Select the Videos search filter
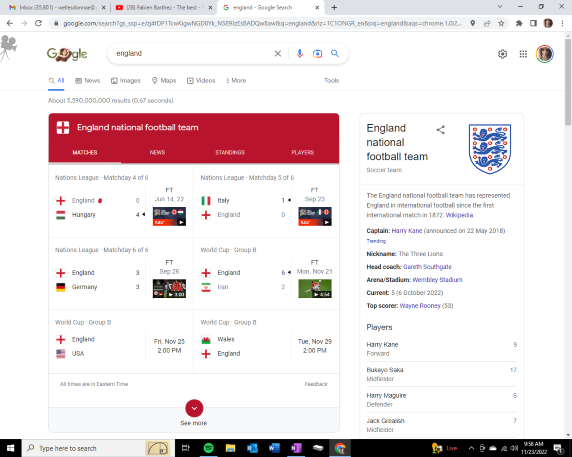This screenshot has width=572, height=457. pyautogui.click(x=201, y=81)
